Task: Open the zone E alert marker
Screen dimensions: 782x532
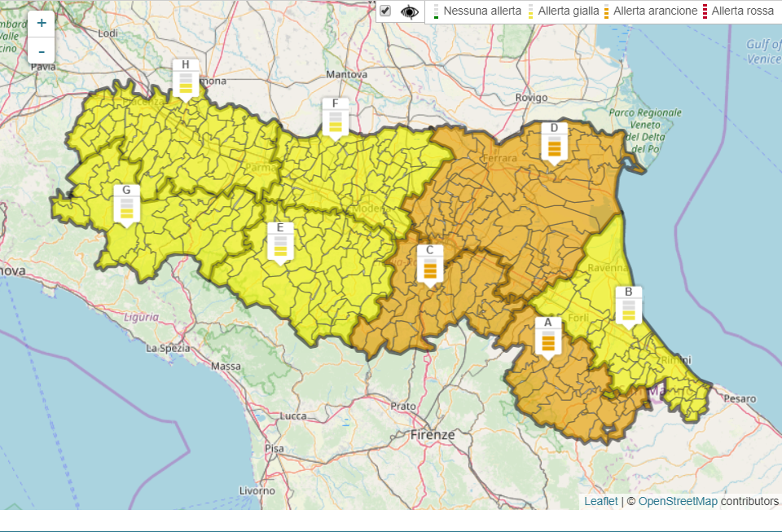Action: [280, 241]
